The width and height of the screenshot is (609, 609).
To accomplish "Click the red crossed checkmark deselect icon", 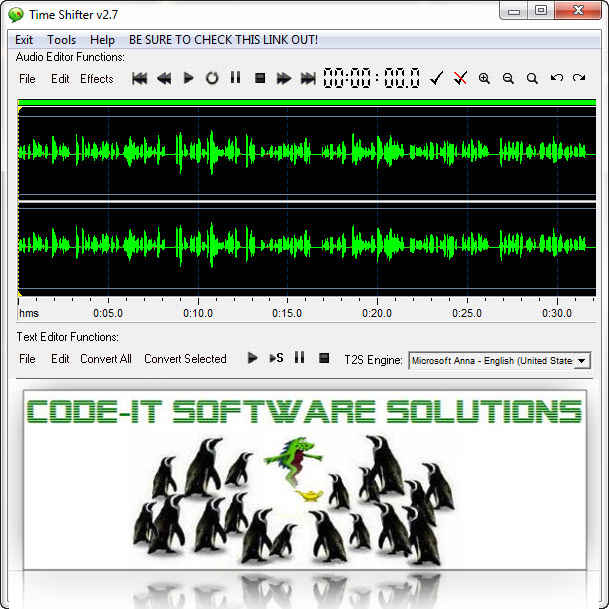I will (x=461, y=78).
